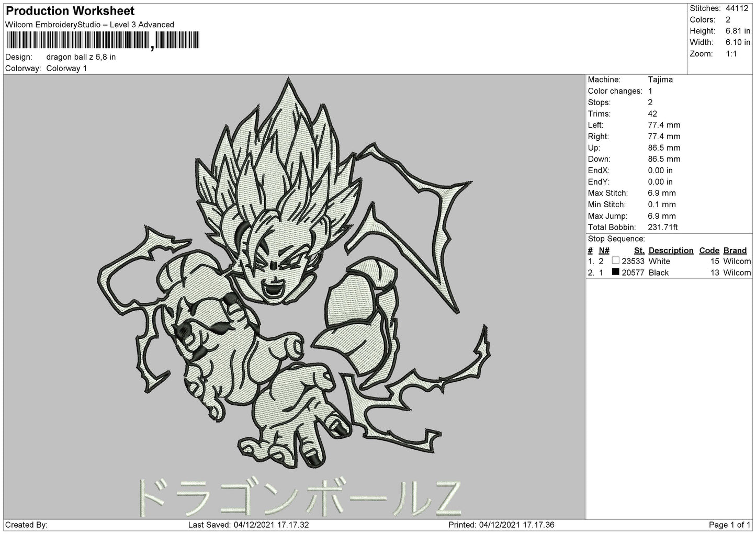Select the Description column header
The width and height of the screenshot is (756, 534).
point(671,251)
